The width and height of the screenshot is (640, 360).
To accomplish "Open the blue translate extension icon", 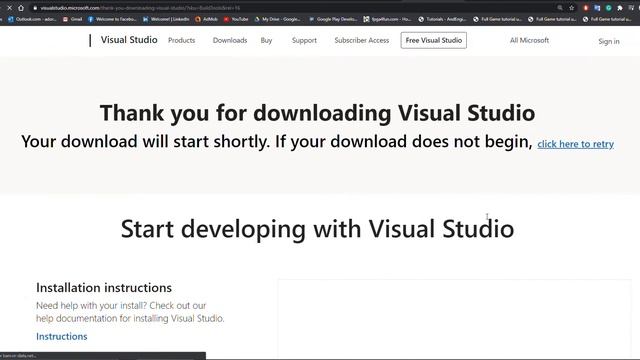I will tap(597, 8).
